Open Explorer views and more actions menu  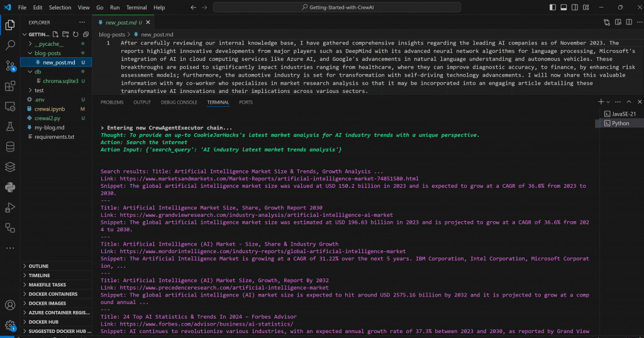(82, 23)
